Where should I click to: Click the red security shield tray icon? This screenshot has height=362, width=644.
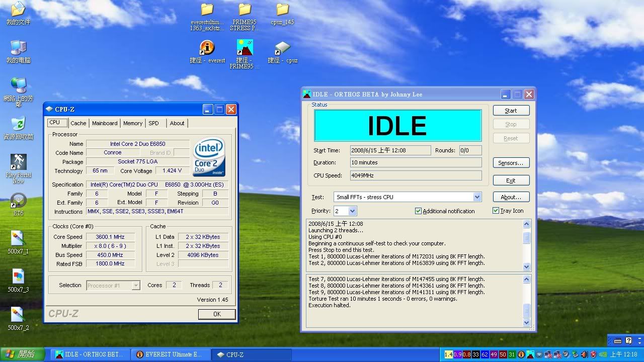coord(593,354)
